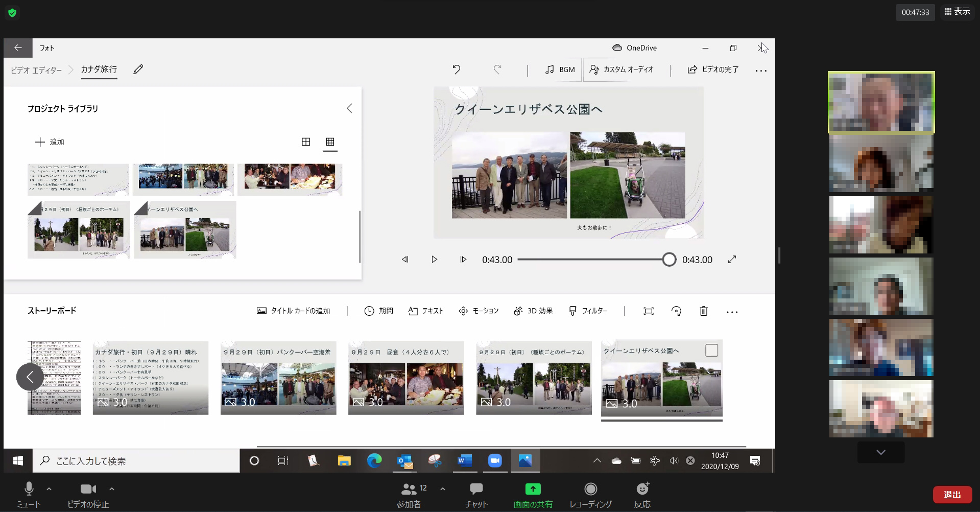
Task: Open Word from shared taskbar
Action: click(x=464, y=461)
